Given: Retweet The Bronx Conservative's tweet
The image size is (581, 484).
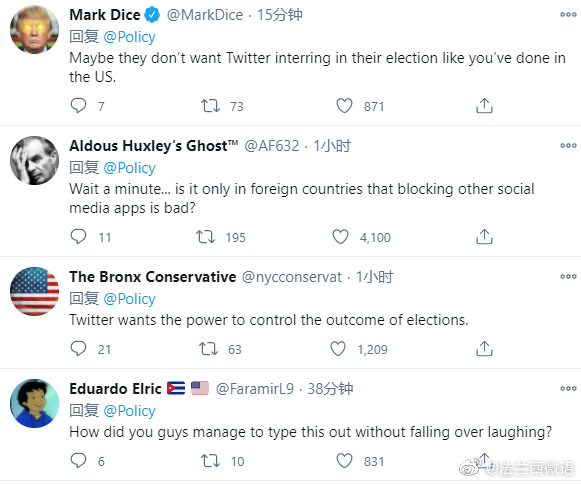Looking at the screenshot, I should click(208, 349).
